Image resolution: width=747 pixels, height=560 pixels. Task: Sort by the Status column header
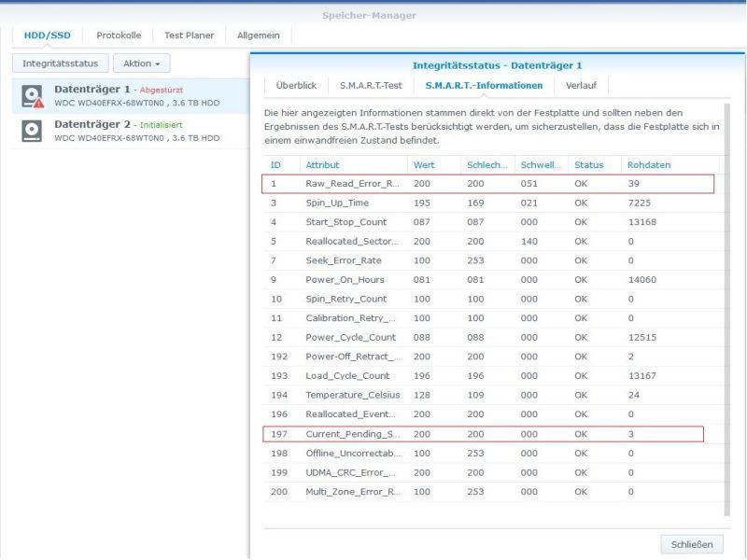click(595, 165)
